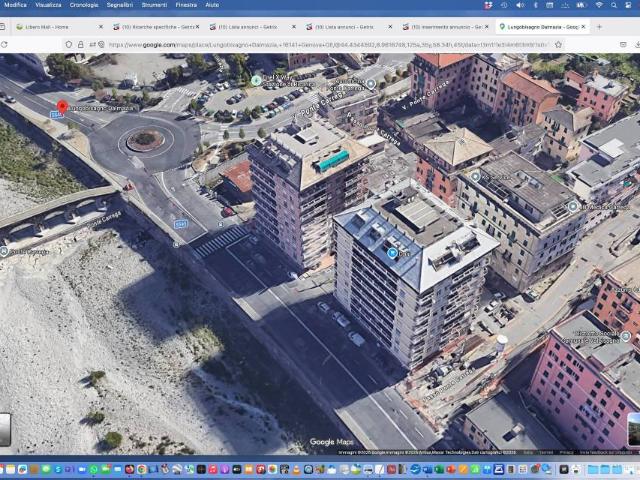Open Spotlight search in the menu bar
The width and height of the screenshot is (640, 480).
tap(614, 5)
